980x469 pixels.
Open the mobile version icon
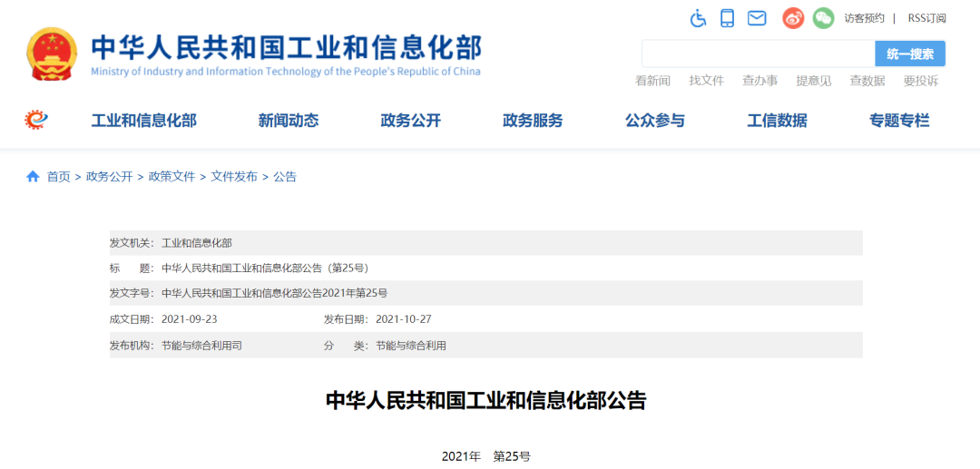727,18
